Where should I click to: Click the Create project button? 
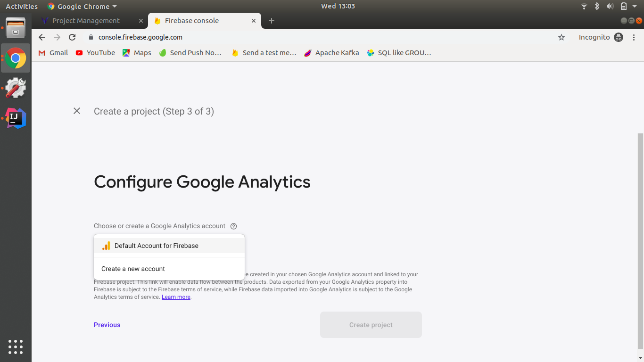coord(371,325)
